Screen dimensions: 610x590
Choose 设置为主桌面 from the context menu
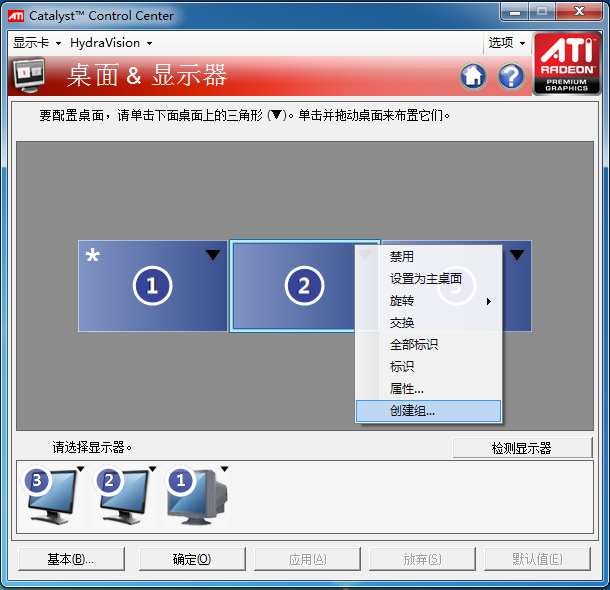coord(428,279)
